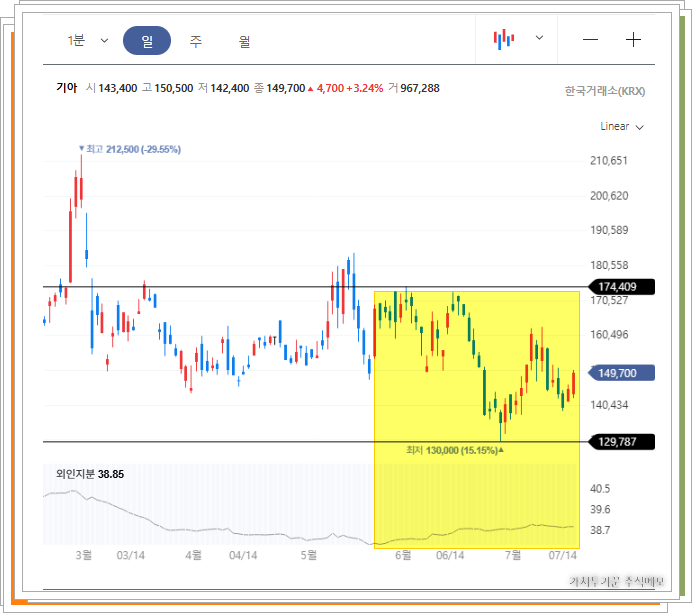Click the yellow highlighted chart region
Image resolution: width=692 pixels, height=613 pixels.
click(477, 420)
